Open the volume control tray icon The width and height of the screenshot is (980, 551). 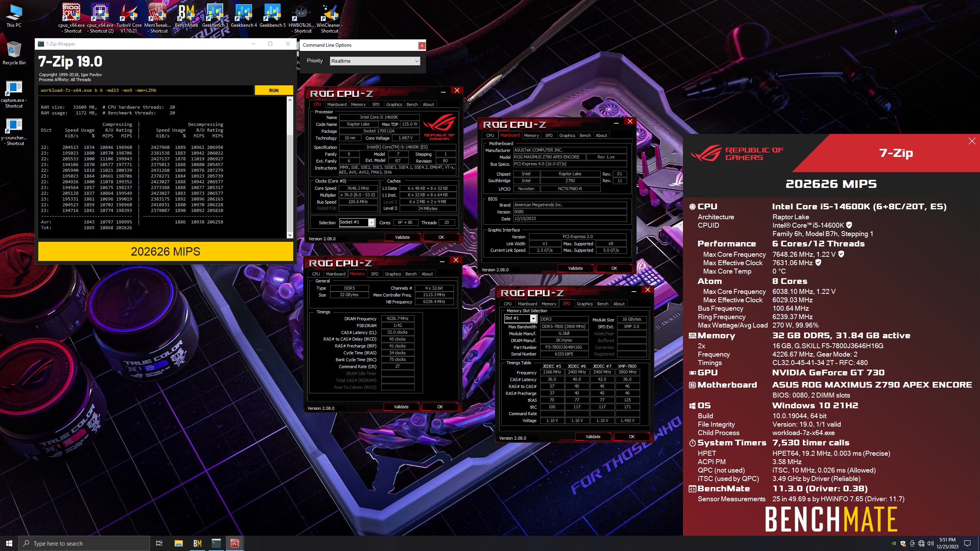pos(931,543)
